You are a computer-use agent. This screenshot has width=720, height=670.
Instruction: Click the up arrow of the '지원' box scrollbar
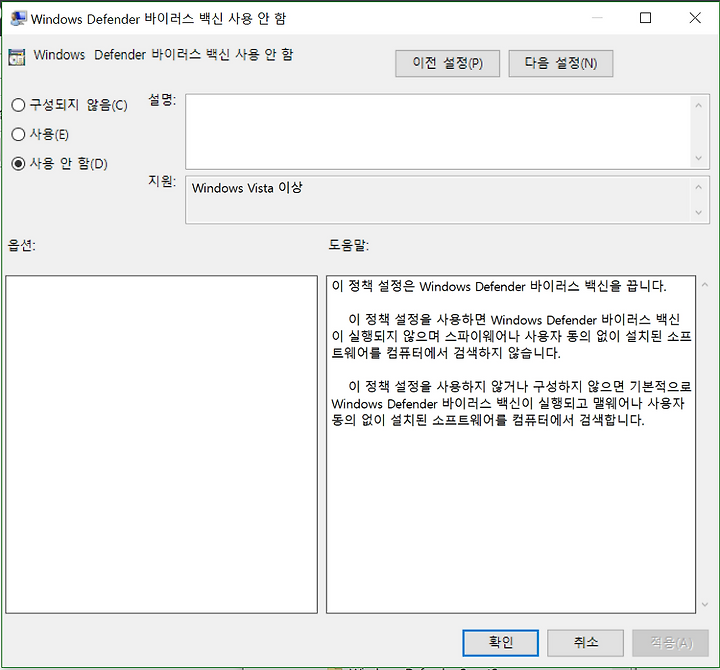698,187
